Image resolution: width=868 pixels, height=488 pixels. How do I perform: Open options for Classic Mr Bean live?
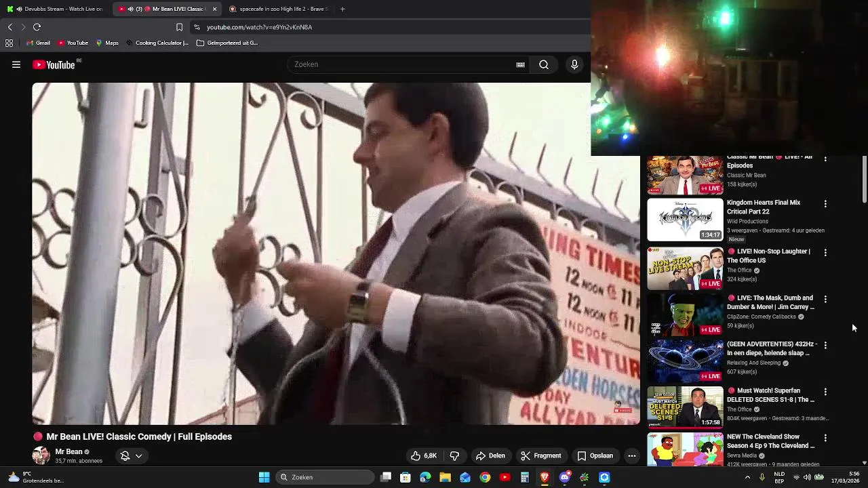(x=825, y=159)
